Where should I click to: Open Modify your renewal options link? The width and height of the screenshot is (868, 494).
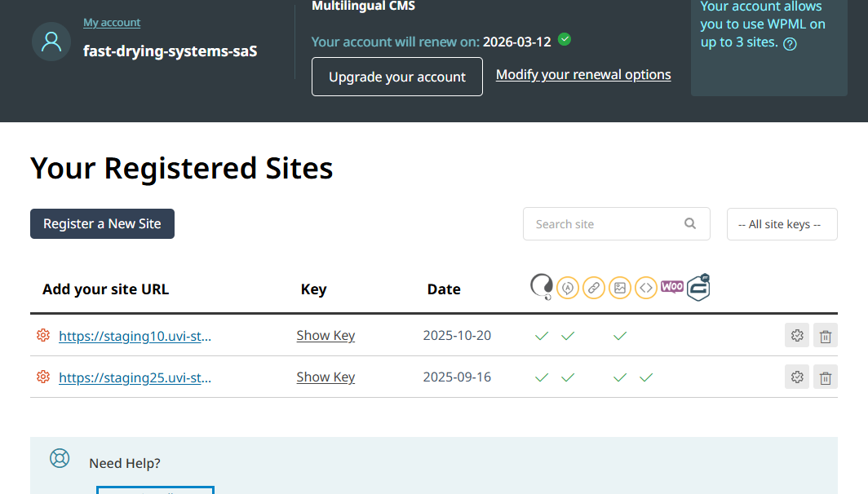583,75
